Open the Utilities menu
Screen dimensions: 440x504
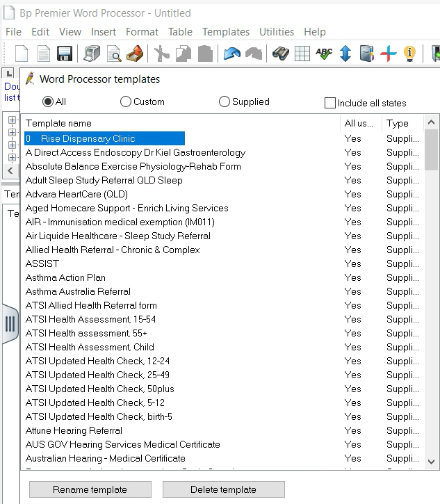(x=277, y=32)
